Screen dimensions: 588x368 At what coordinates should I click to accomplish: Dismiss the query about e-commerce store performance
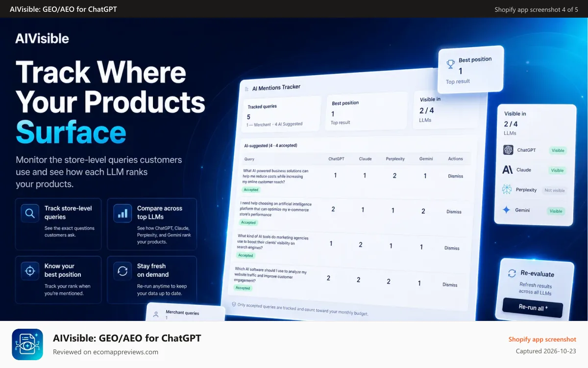coord(454,212)
